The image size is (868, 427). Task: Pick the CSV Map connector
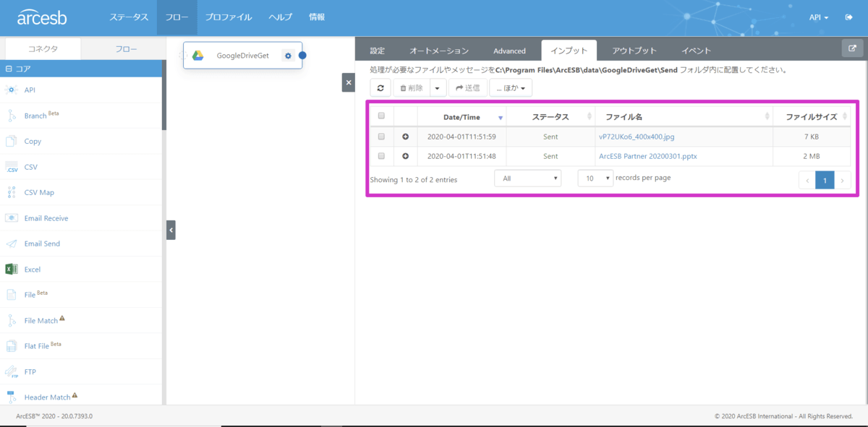pos(39,192)
